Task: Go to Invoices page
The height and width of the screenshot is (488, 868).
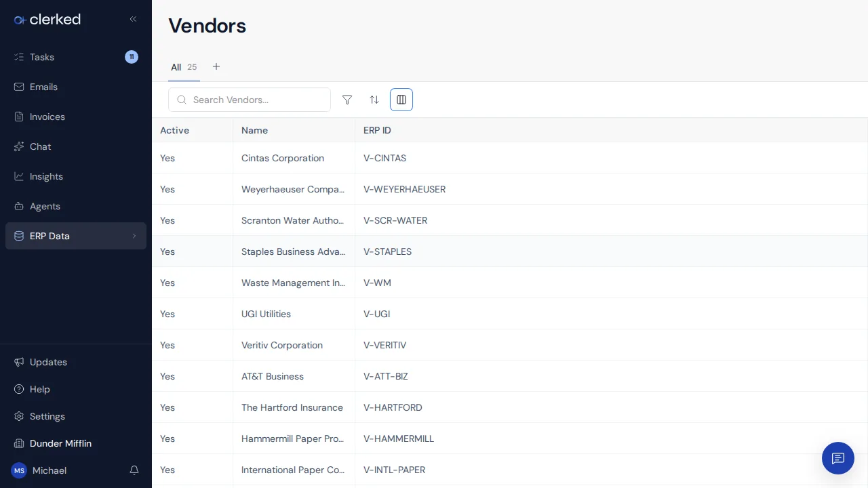Action: click(76, 117)
